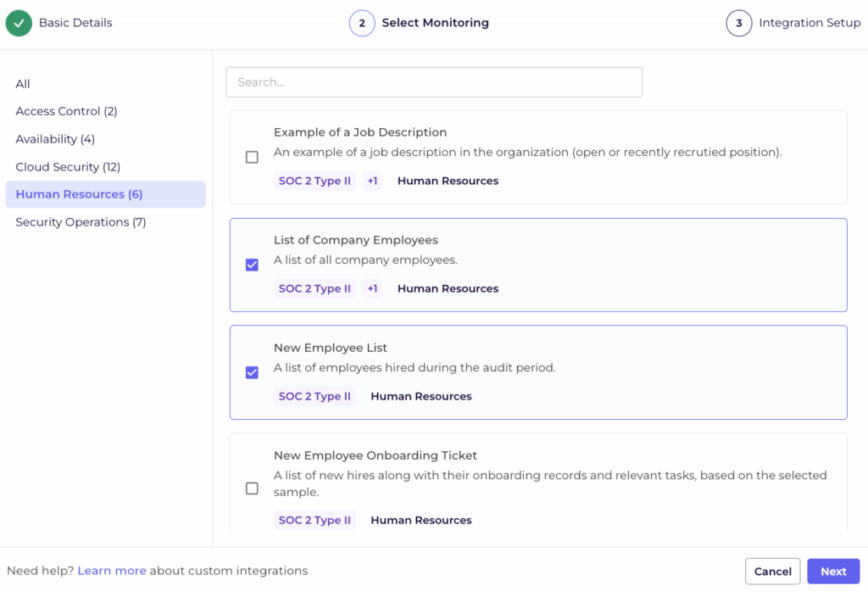Click in the Search field

tap(434, 82)
